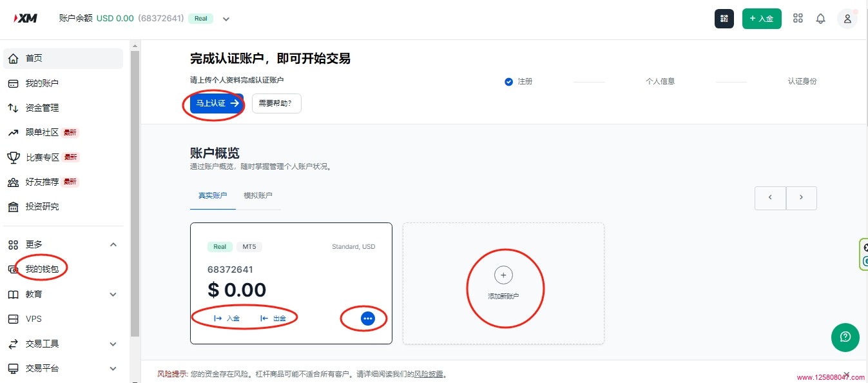Click the 投资研究 bank icon
The image size is (868, 383).
pyautogui.click(x=13, y=207)
